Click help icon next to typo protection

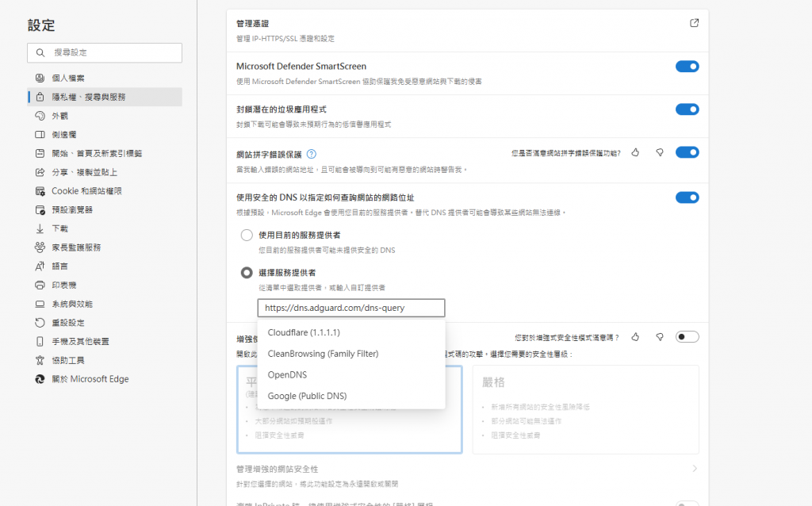pos(311,154)
